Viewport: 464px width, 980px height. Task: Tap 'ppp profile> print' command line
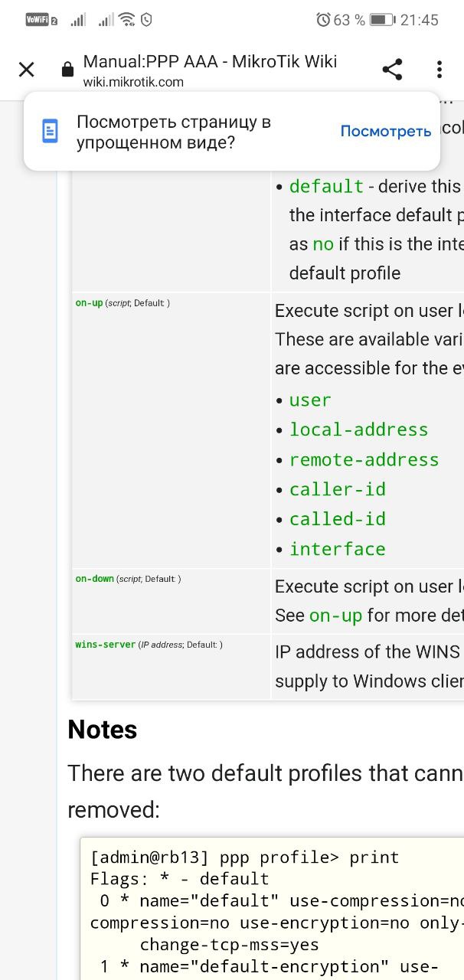pos(244,857)
